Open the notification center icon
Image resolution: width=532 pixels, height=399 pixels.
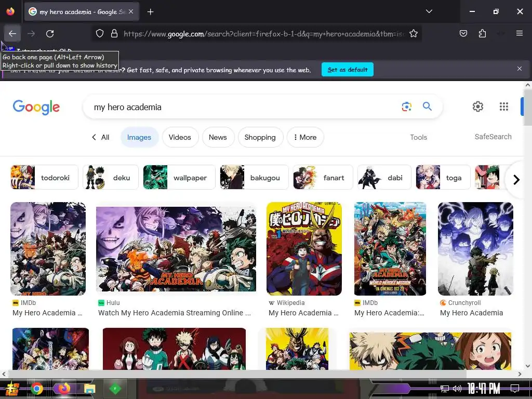click(515, 388)
